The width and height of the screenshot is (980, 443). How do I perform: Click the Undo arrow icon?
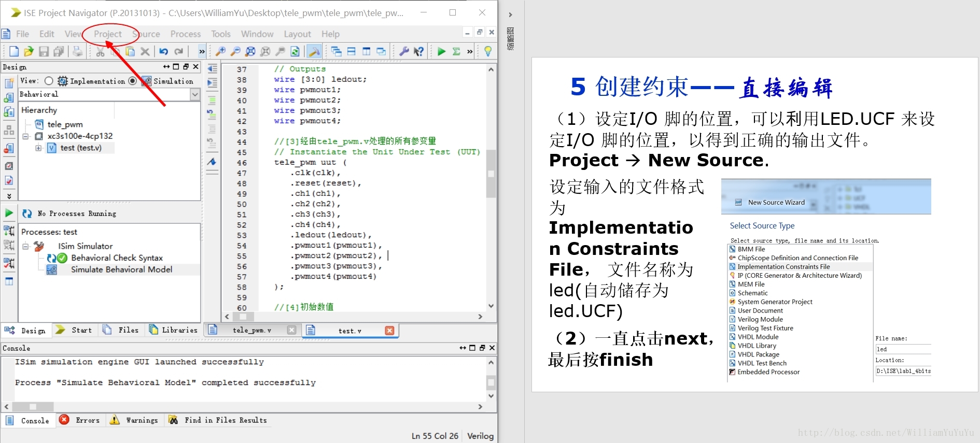pos(163,51)
